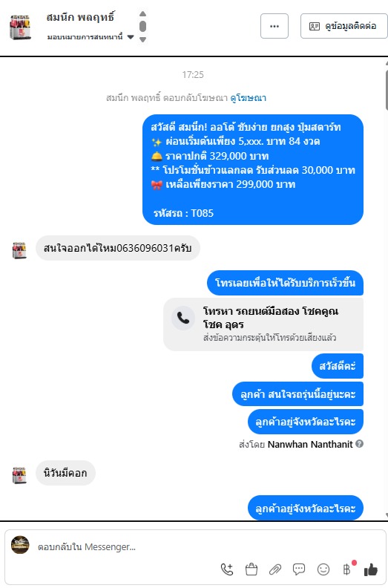Click the baht payment request icon
This screenshot has height=588, width=388.
coord(347,569)
